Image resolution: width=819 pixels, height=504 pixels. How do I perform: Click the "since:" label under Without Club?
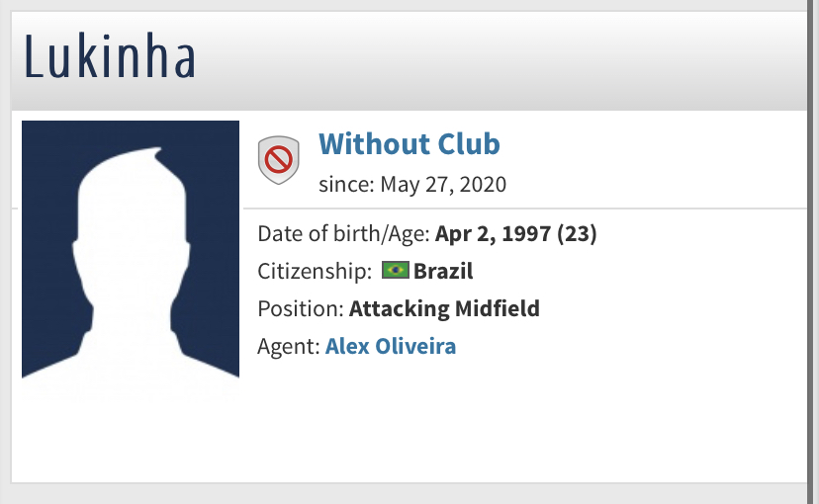point(343,184)
